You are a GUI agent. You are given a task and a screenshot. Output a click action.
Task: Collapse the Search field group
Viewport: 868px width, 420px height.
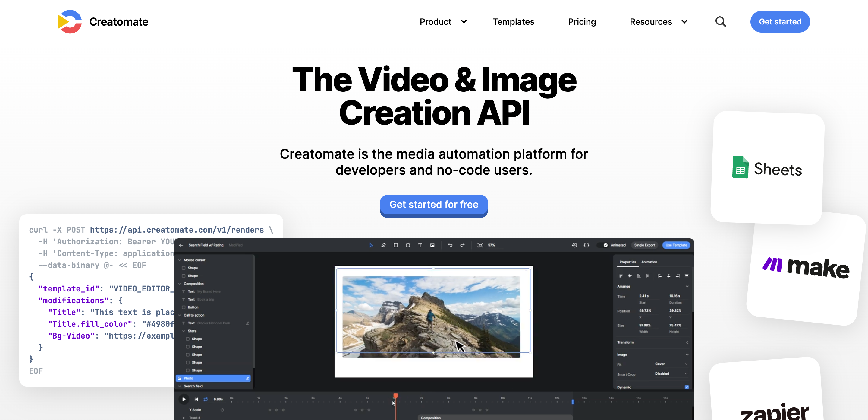(180, 386)
